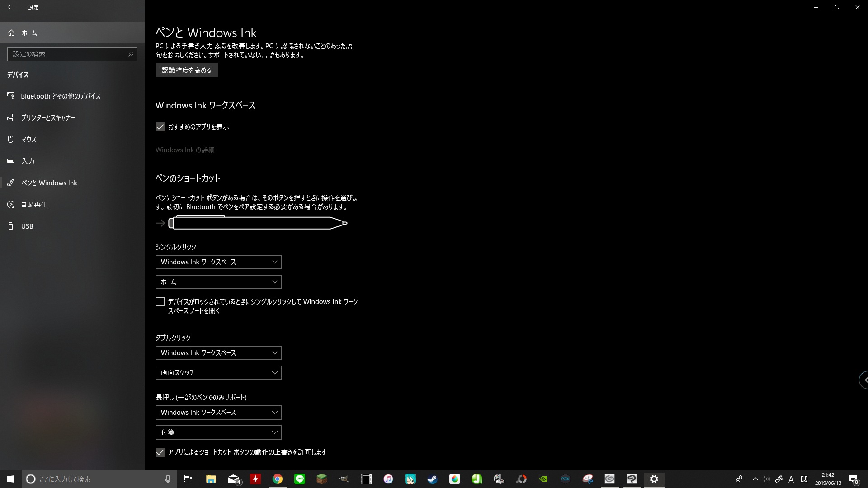Click the back arrow in the settings header
868x488 pixels.
click(11, 7)
